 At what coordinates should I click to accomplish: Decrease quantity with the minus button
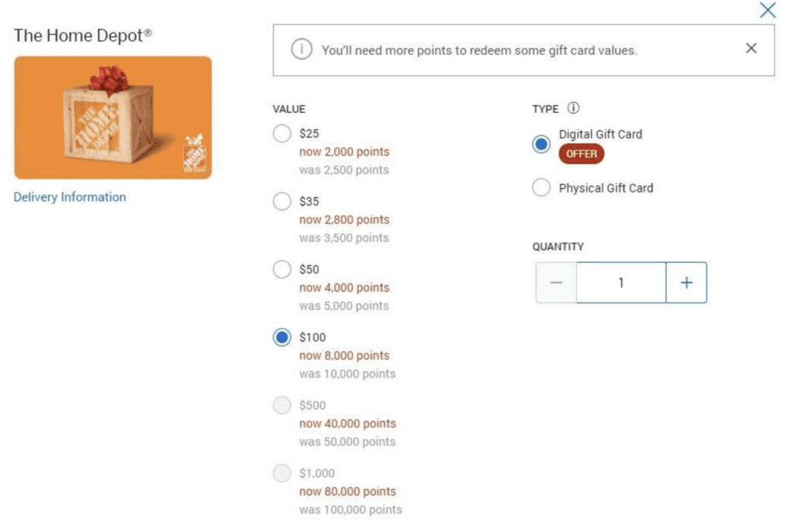pyautogui.click(x=556, y=283)
